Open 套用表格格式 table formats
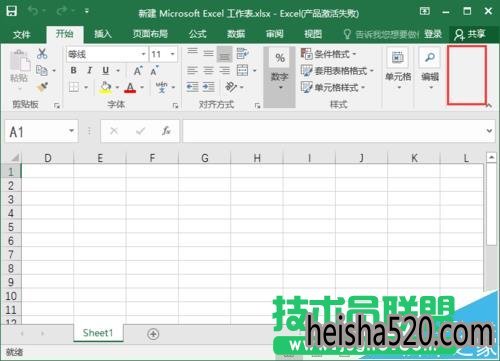This screenshot has height=361, width=500. tap(337, 71)
